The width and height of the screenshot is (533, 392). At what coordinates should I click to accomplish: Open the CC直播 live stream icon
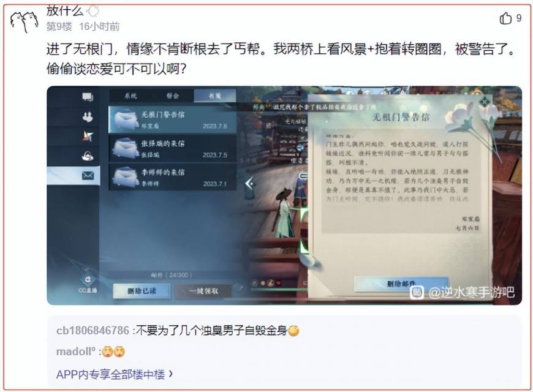(88, 284)
